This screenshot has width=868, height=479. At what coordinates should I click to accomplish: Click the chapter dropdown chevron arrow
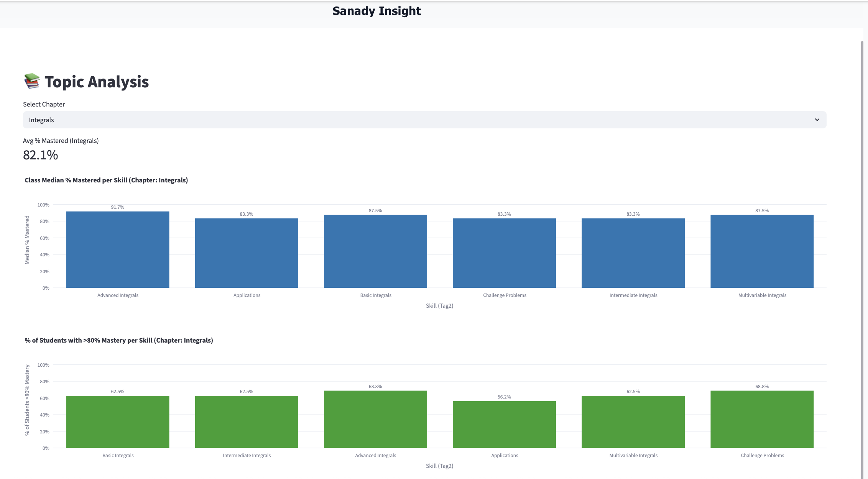817,120
